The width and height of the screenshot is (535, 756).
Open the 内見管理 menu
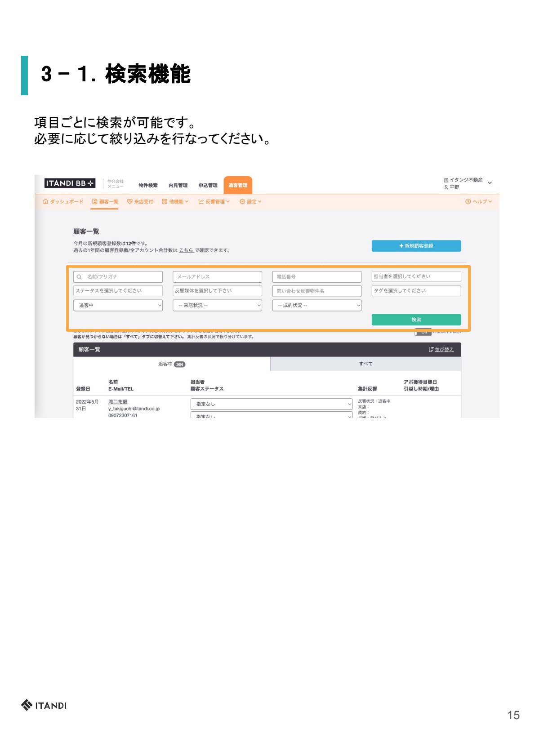178,185
